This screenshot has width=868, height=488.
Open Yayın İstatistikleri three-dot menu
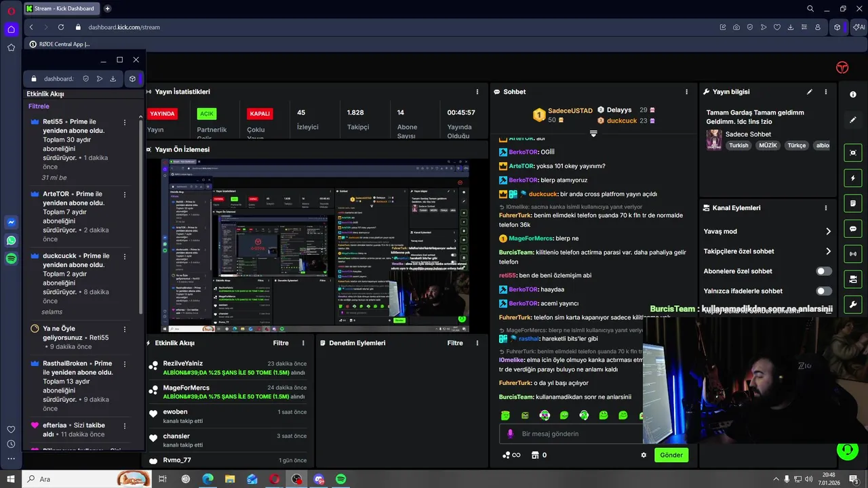coord(479,91)
